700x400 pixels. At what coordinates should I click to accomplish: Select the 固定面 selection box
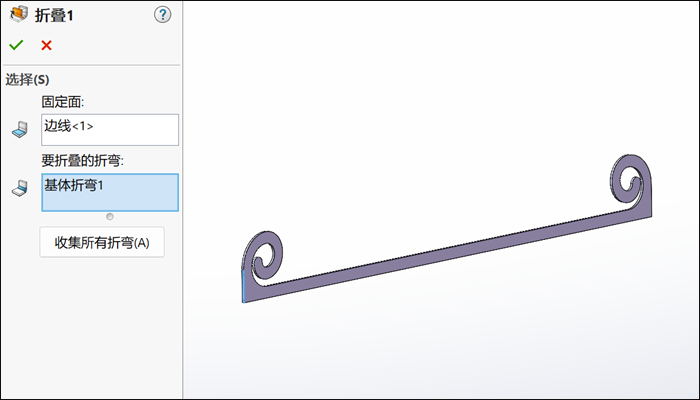110,130
